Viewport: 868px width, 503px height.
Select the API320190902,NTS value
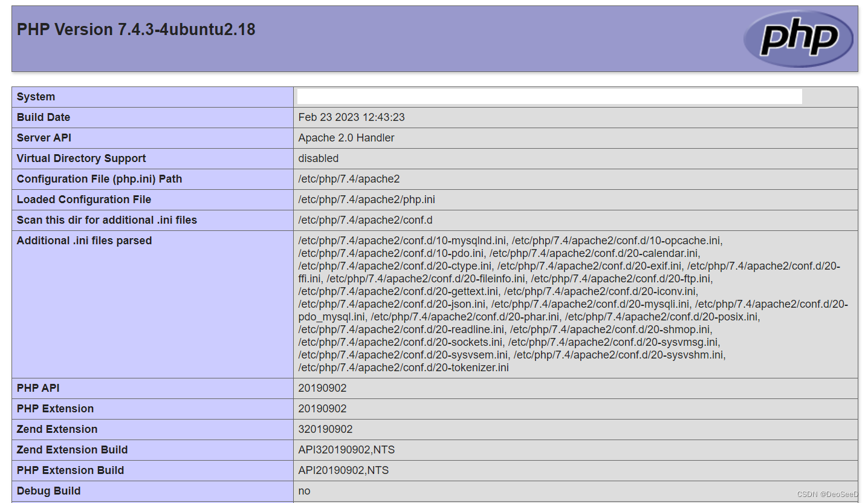tap(346, 450)
